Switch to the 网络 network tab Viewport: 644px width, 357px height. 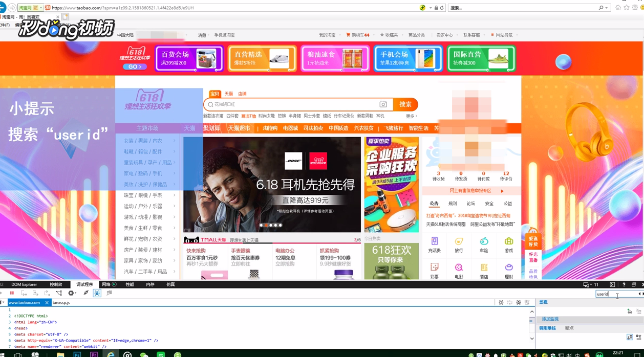pos(109,284)
